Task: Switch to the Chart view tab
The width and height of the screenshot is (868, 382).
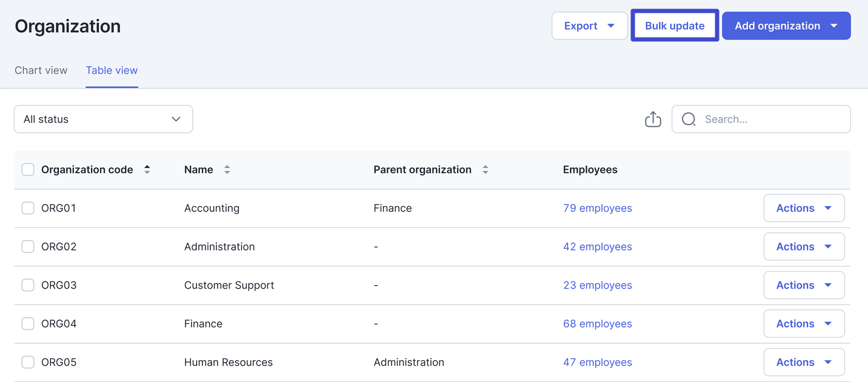Action: pyautogui.click(x=41, y=70)
